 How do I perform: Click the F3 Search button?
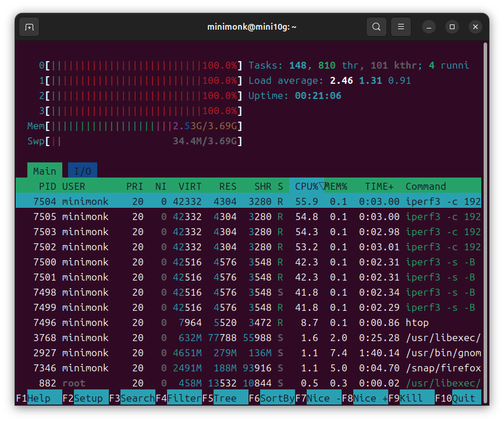pos(132,398)
